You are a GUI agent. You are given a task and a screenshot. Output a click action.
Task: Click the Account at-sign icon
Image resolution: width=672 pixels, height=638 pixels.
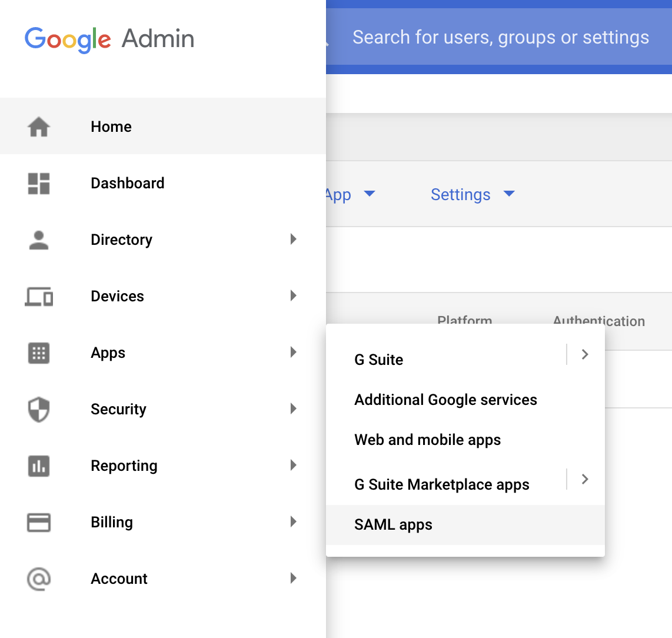(39, 579)
